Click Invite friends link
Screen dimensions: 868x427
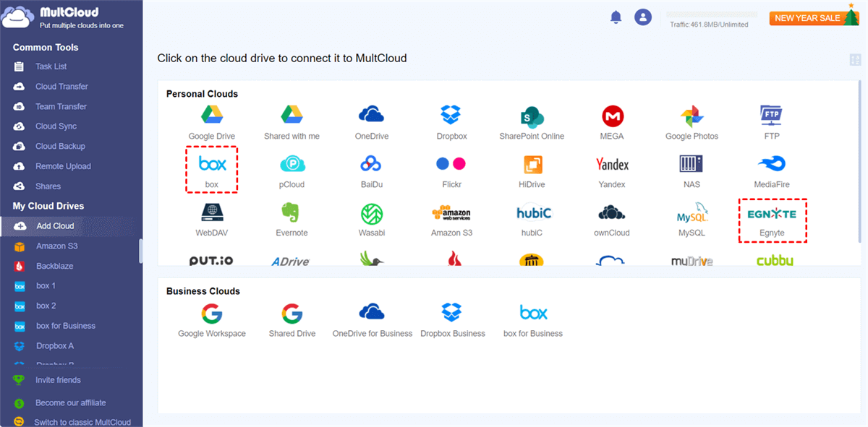(x=58, y=380)
